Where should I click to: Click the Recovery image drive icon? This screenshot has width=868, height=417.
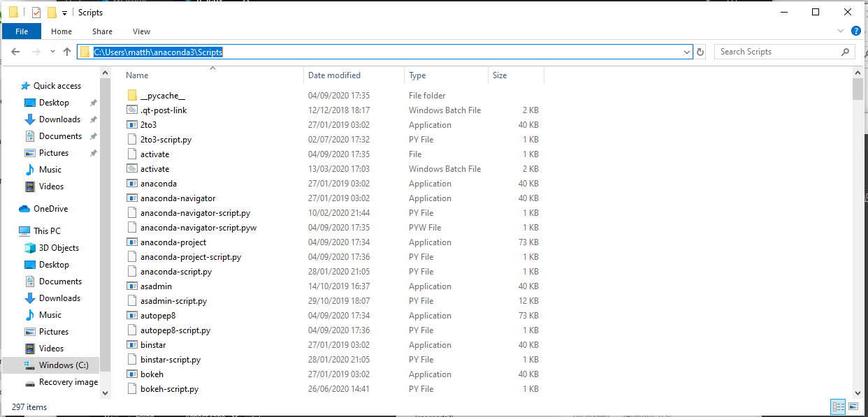(x=30, y=382)
